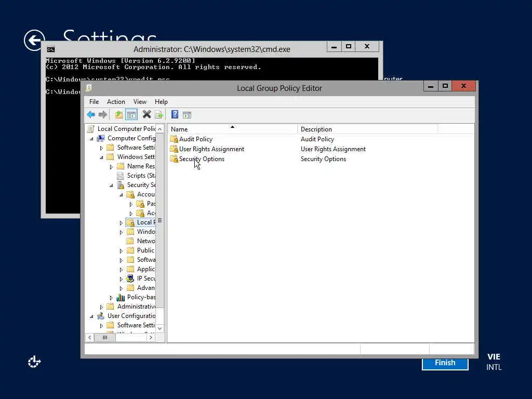This screenshot has width=532, height=399.
Task: Expand Public Key Policies node arrow
Action: point(121,251)
